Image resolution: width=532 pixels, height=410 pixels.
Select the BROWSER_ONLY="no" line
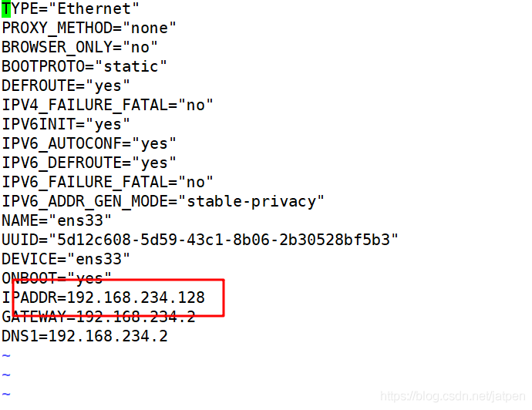[x=79, y=48]
